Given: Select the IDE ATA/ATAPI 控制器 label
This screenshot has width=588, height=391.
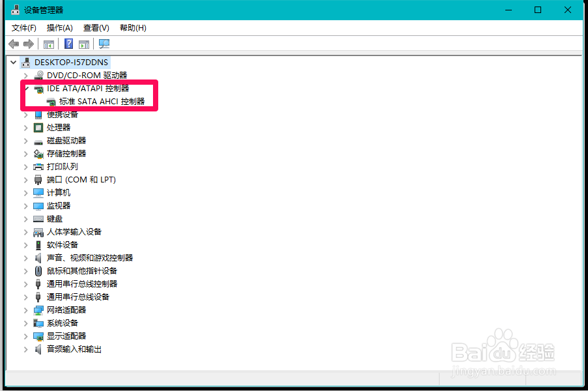Looking at the screenshot, I should (x=88, y=89).
